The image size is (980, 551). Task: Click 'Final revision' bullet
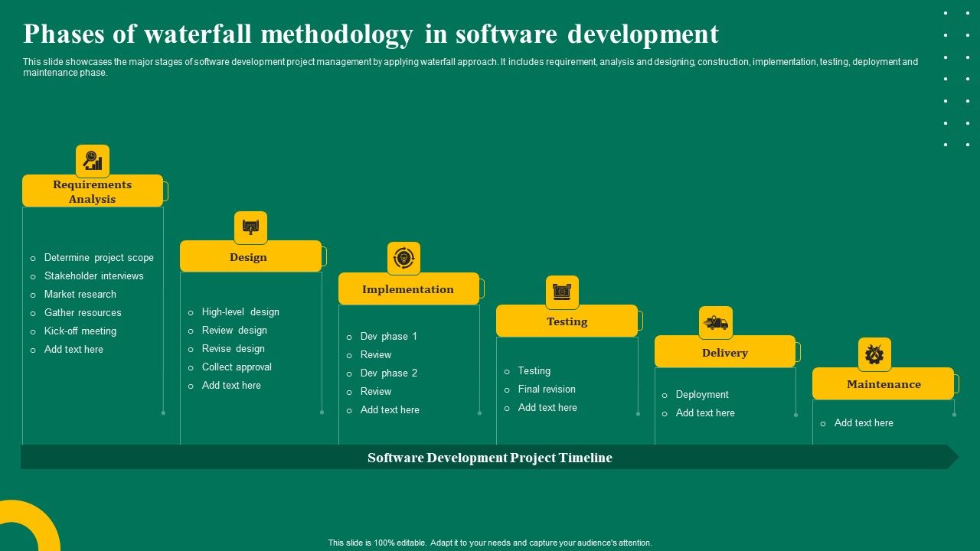point(547,389)
